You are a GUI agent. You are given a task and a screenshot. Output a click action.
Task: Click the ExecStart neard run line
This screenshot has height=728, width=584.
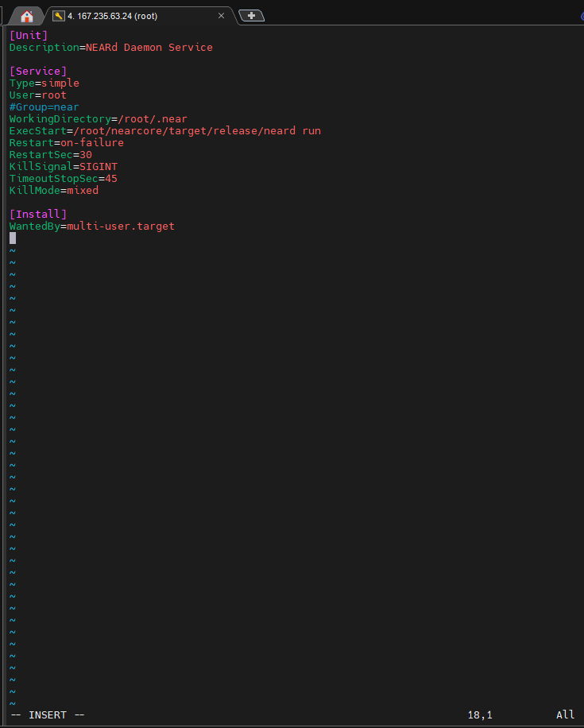(164, 131)
